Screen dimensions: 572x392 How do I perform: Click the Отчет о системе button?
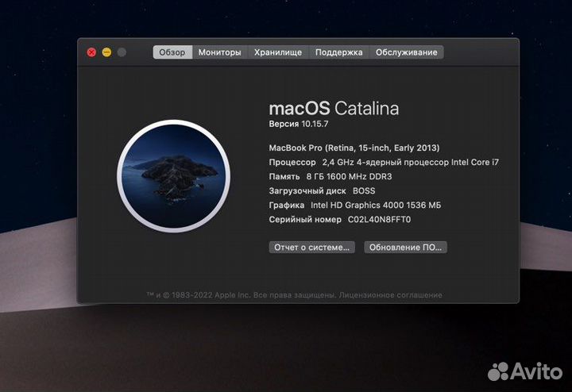(x=312, y=248)
